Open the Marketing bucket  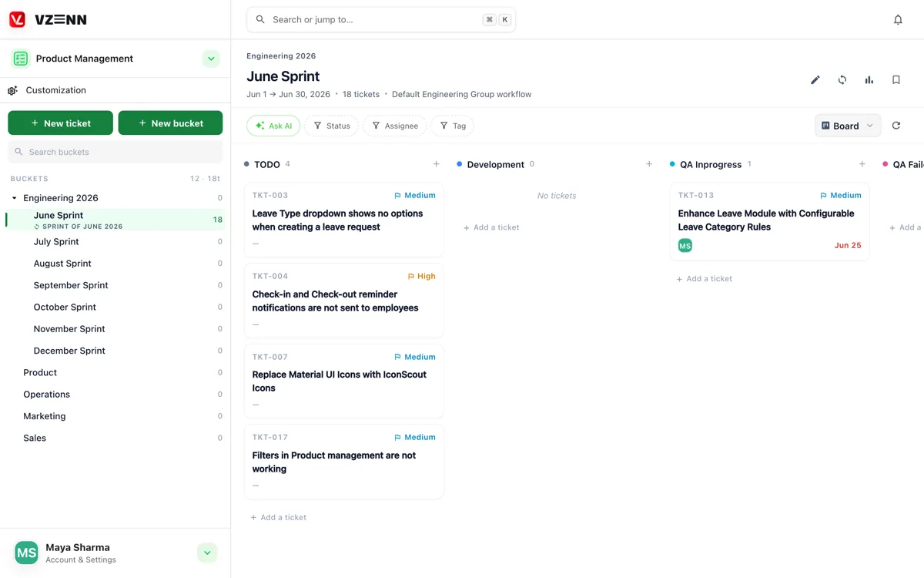[x=115, y=416]
